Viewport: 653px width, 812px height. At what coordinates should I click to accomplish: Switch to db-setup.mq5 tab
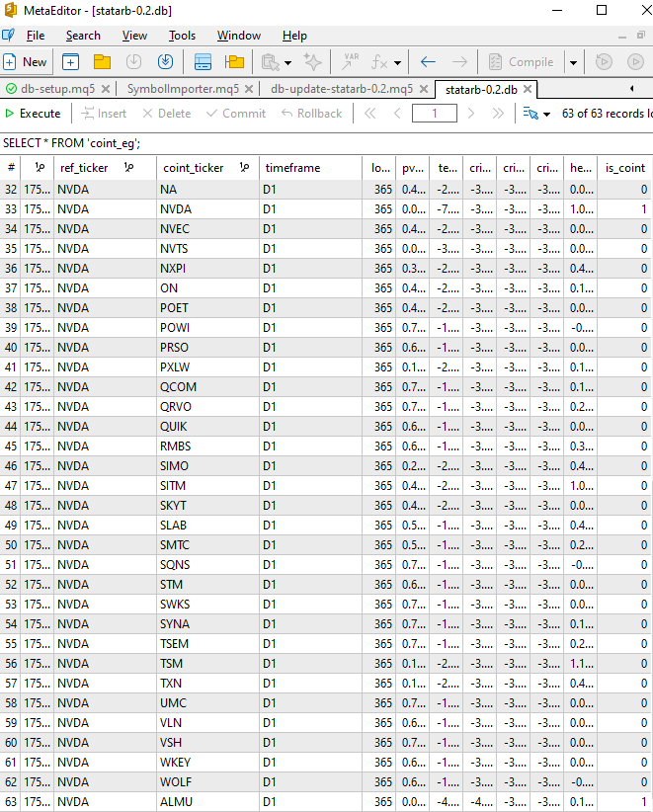pyautogui.click(x=57, y=89)
